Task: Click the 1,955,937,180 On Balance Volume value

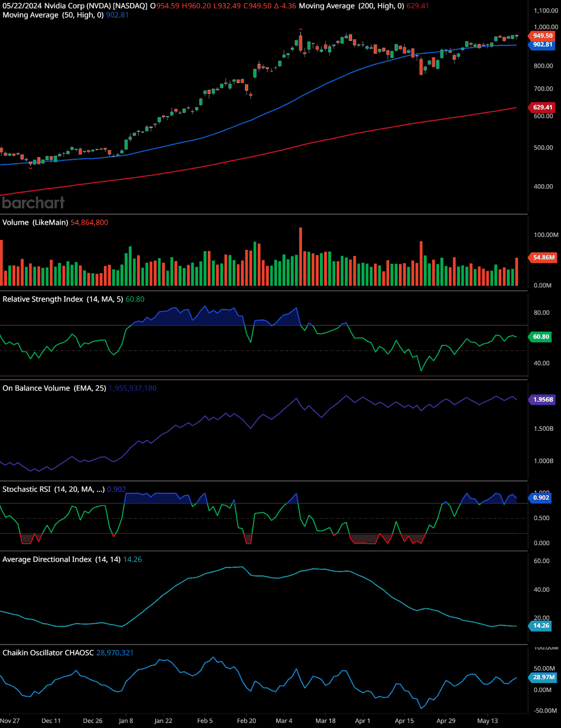Action: 133,388
